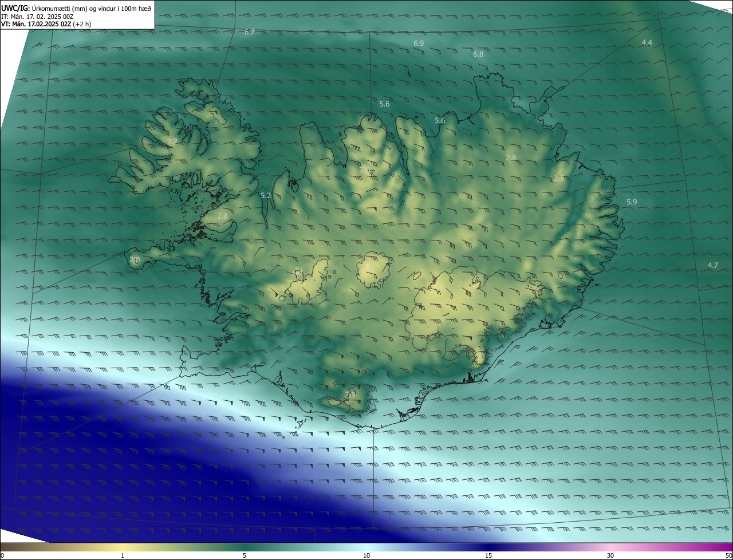Click the 4.7 value label
This screenshot has width=733, height=560.
coord(712,266)
